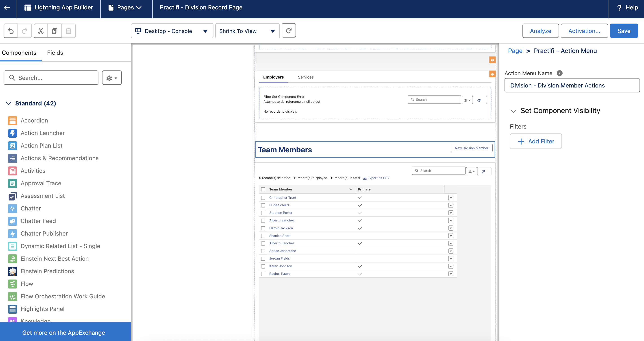
Task: Collapse the Standard (42) components section
Action: click(x=9, y=103)
